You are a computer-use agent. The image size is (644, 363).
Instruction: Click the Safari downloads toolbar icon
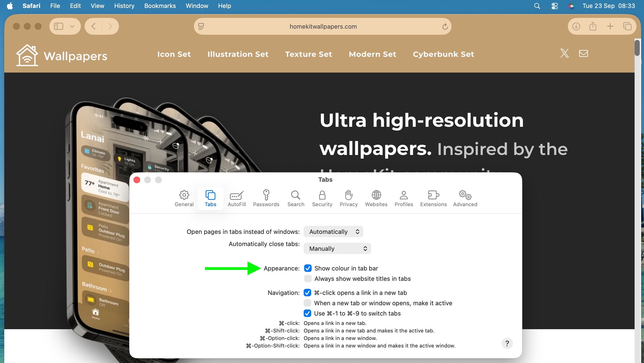(576, 26)
